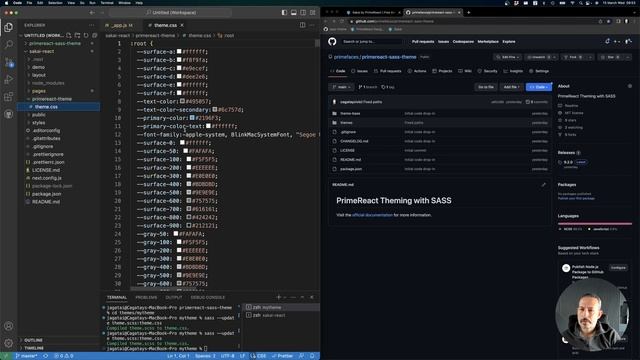Click the go back arrow in VS Code title bar
640x360 pixels.
click(92, 13)
